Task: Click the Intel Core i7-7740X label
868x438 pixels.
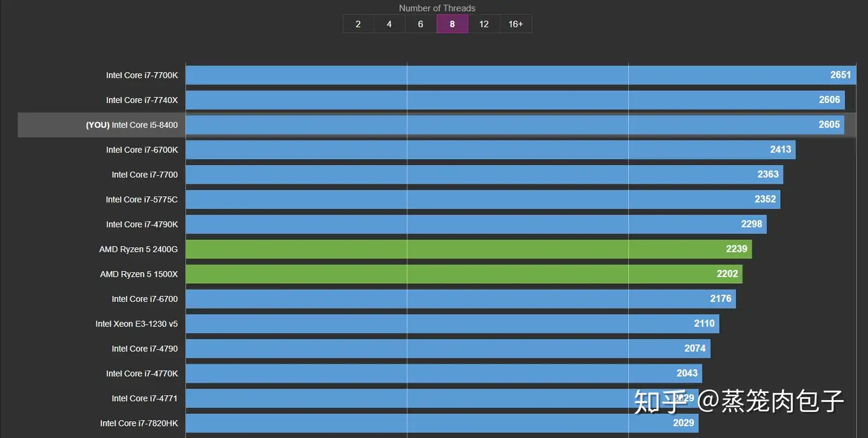Action: (x=142, y=100)
